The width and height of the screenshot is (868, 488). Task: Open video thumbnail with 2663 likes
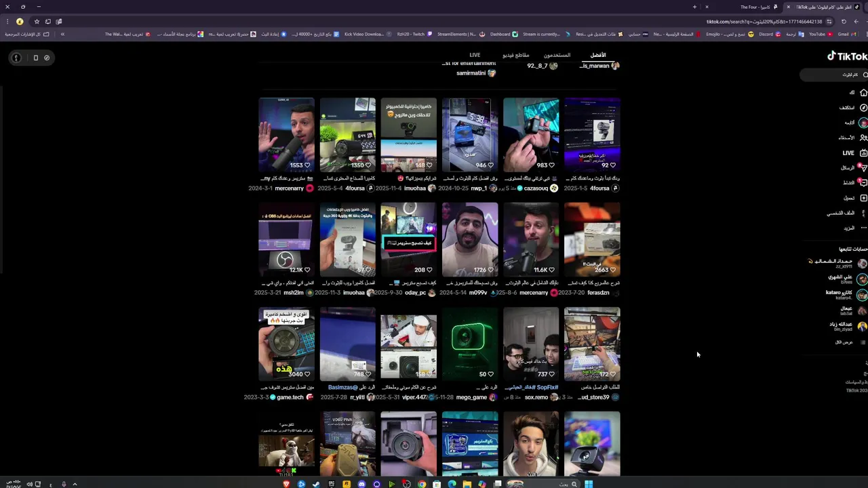592,239
